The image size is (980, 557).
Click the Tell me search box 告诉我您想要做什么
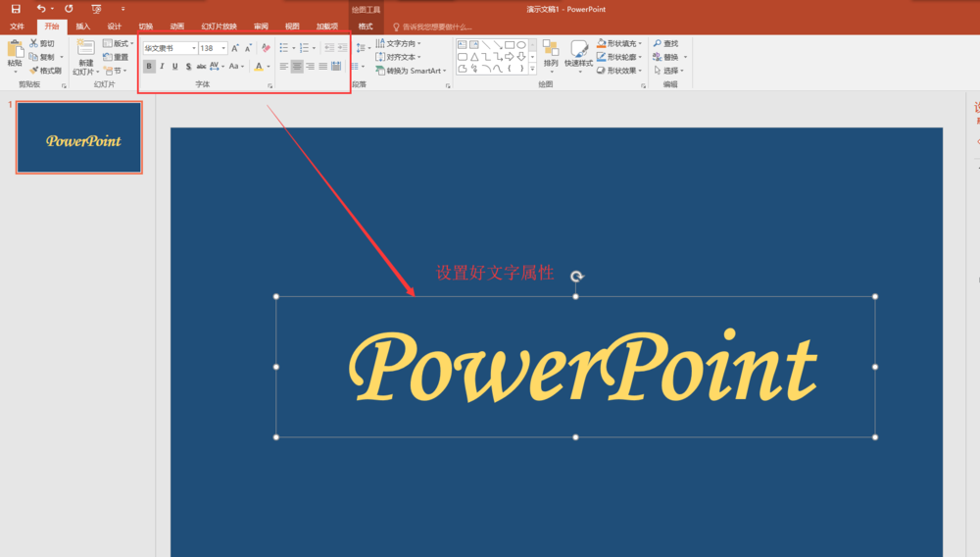pos(432,26)
